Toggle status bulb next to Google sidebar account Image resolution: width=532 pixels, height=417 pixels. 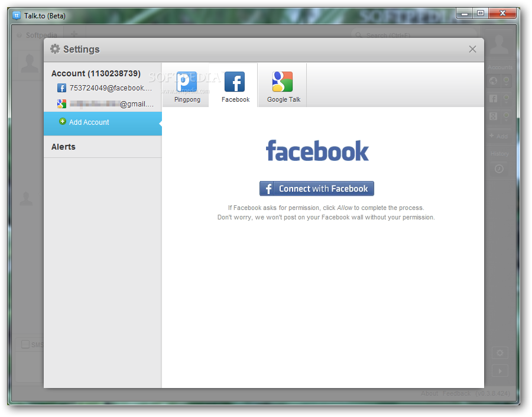(506, 116)
